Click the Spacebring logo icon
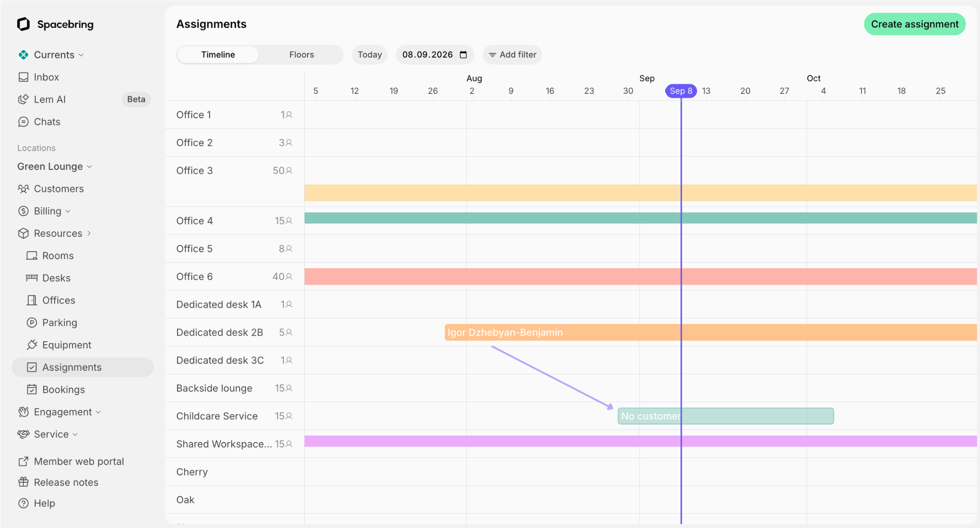Viewport: 980px width, 528px height. [24, 24]
